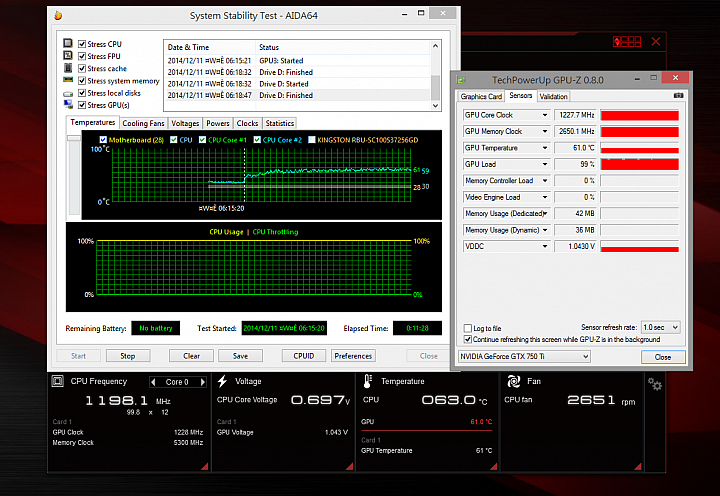The width and height of the screenshot is (720, 496).
Task: Click the AIDA64 flame icon in title bar
Action: point(58,16)
